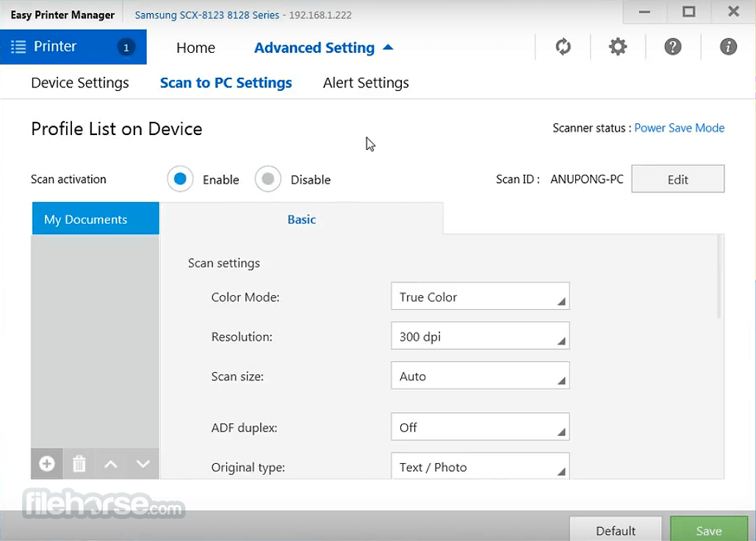Viewport: 756px width, 541px height.
Task: Move profile up with the up arrow
Action: [x=111, y=464]
